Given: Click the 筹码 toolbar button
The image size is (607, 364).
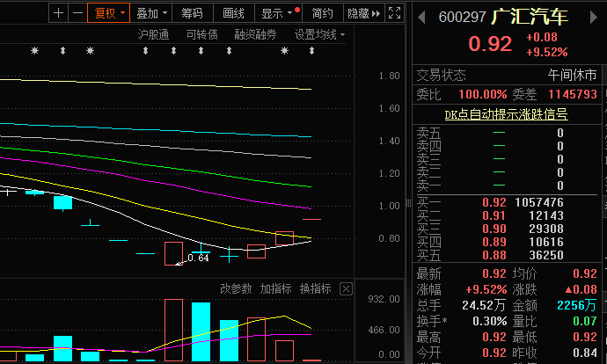Looking at the screenshot, I should (x=193, y=13).
